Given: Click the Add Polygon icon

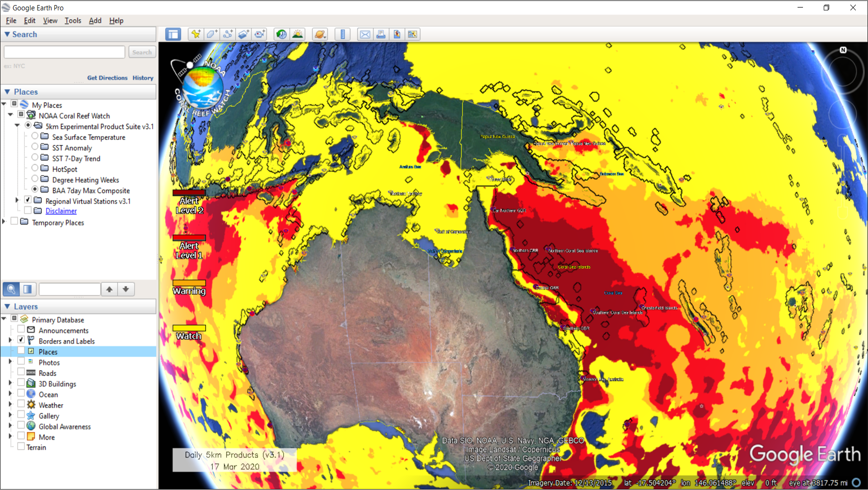Looking at the screenshot, I should tap(212, 34).
